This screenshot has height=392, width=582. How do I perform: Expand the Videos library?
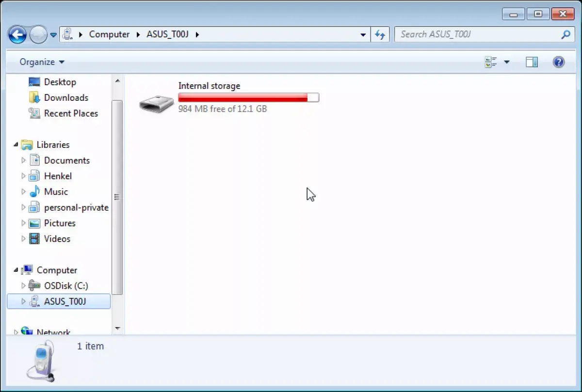23,239
